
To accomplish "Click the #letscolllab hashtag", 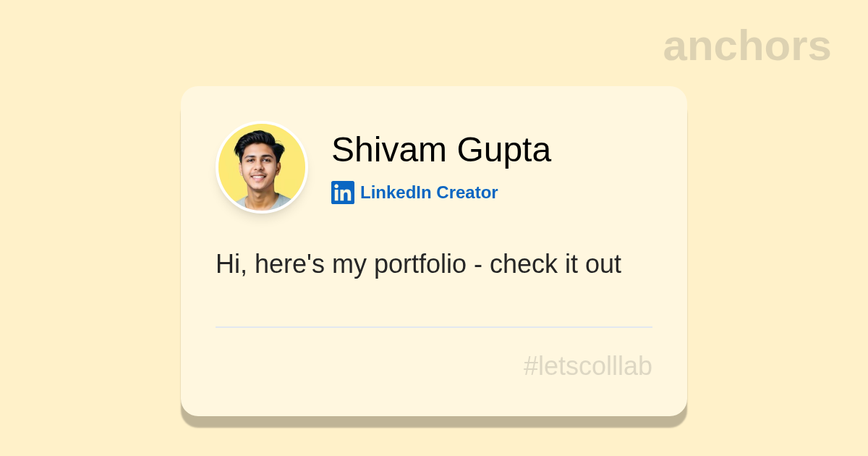I will click(587, 366).
